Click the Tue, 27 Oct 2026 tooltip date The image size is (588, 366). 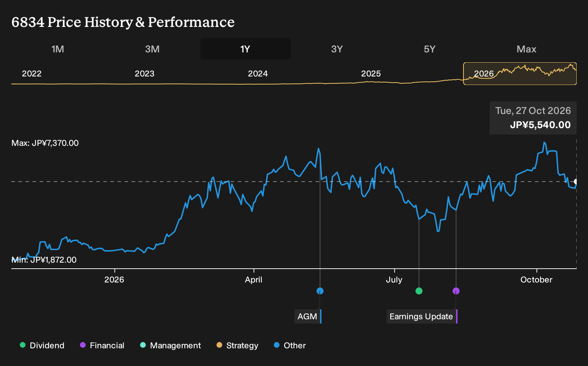click(533, 111)
